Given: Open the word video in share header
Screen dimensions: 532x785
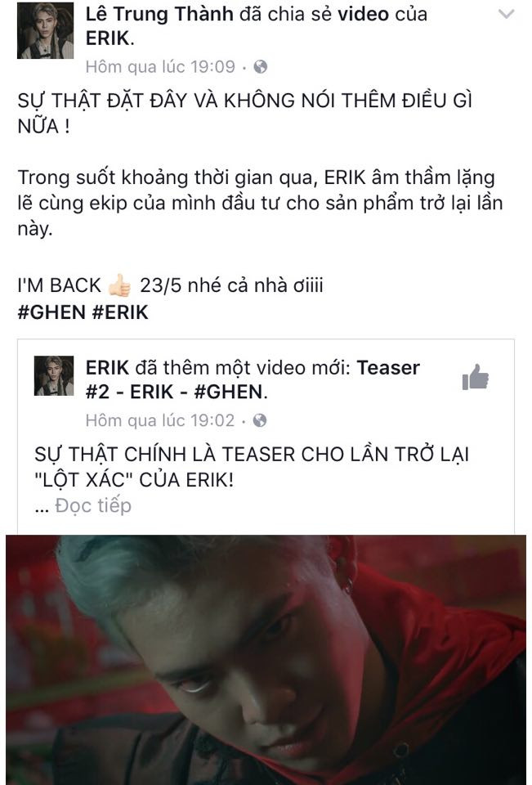Looking at the screenshot, I should (x=364, y=14).
